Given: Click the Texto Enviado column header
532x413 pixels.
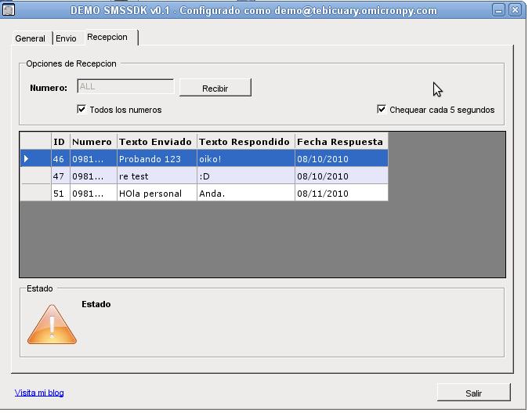Looking at the screenshot, I should 157,142.
